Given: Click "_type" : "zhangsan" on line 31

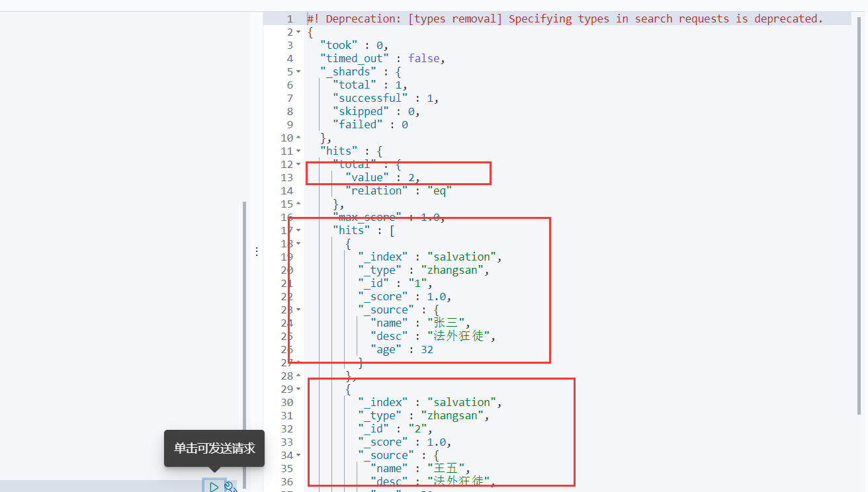Looking at the screenshot, I should point(423,415).
